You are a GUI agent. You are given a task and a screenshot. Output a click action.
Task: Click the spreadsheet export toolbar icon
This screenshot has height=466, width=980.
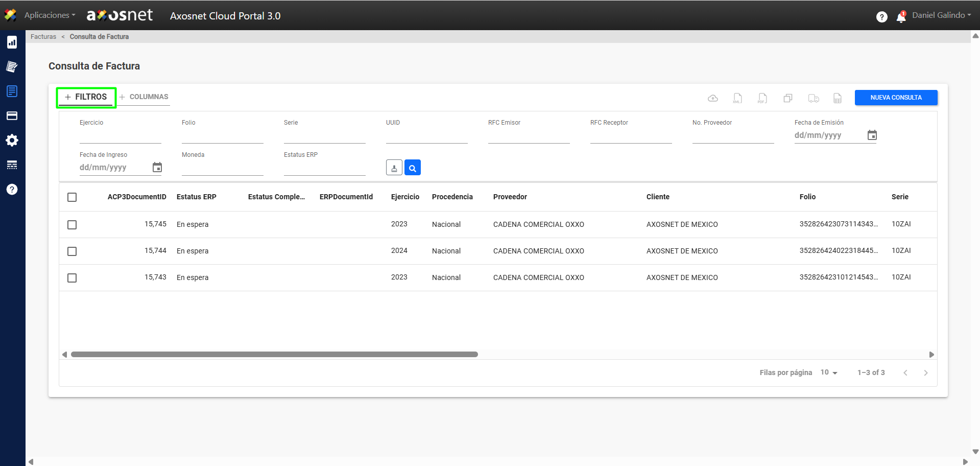pyautogui.click(x=838, y=98)
